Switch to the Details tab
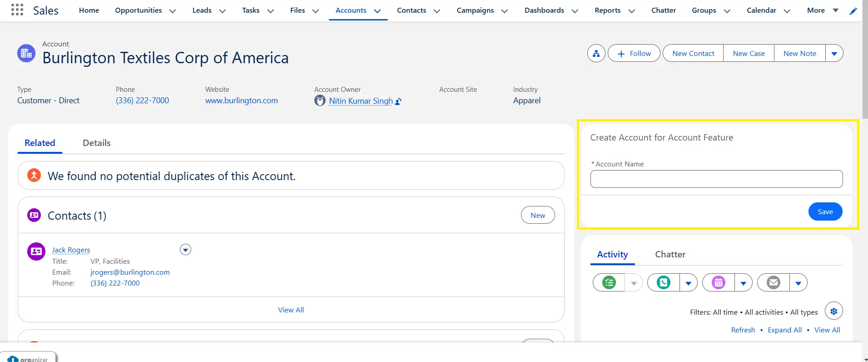This screenshot has width=868, height=362. pos(97,143)
